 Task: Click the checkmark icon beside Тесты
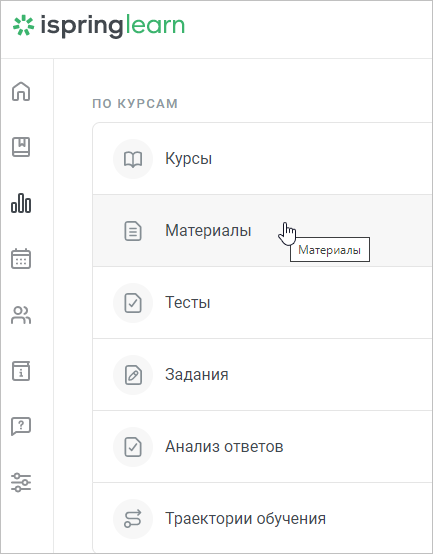(133, 303)
